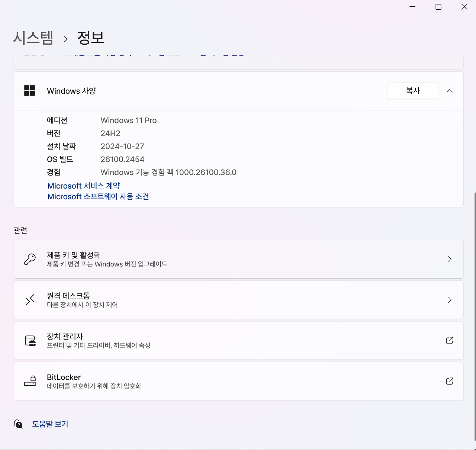The height and width of the screenshot is (450, 476).
Task: Collapse the Windows 사양 section with the chevron
Action: (x=450, y=91)
